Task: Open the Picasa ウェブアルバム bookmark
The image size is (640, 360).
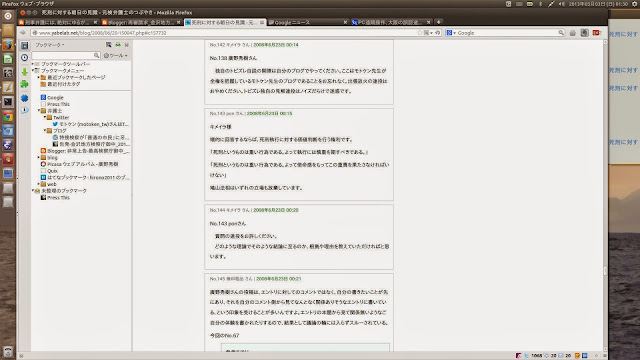Action: [80, 164]
